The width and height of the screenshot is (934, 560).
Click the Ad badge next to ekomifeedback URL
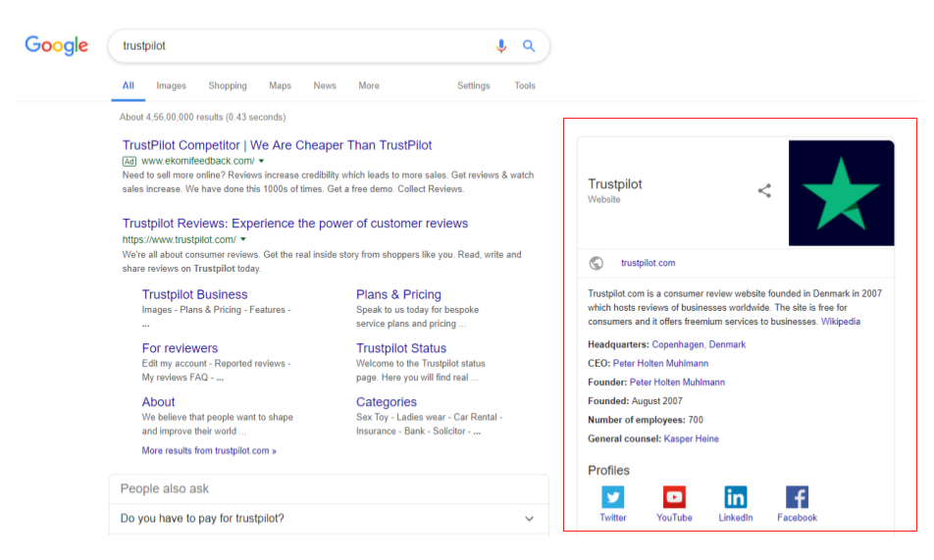(x=130, y=161)
